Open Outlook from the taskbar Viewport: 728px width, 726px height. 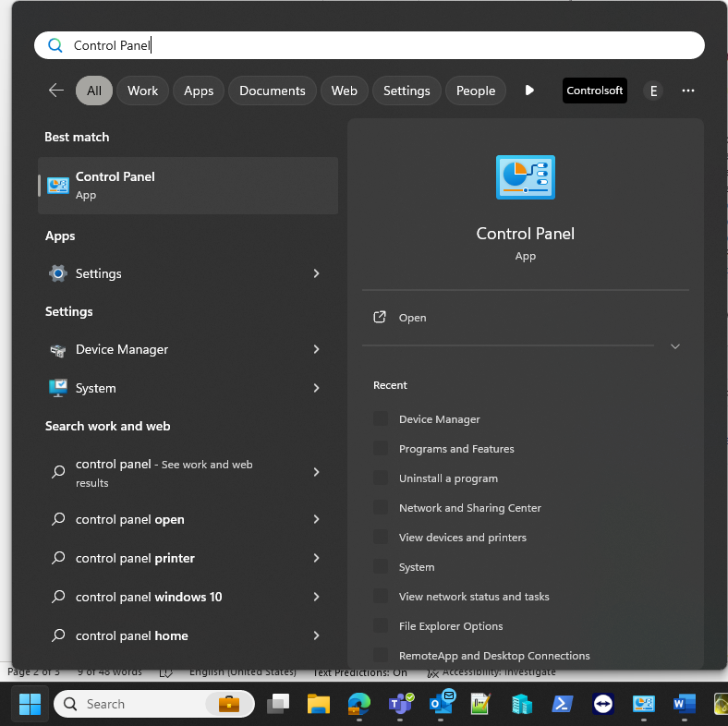pos(442,703)
